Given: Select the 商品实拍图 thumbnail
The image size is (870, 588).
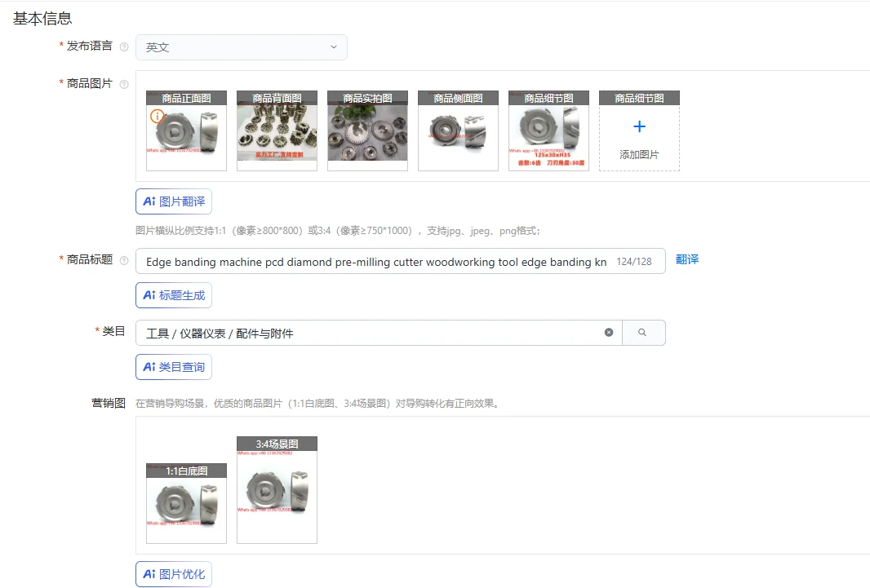Looking at the screenshot, I should tap(367, 130).
